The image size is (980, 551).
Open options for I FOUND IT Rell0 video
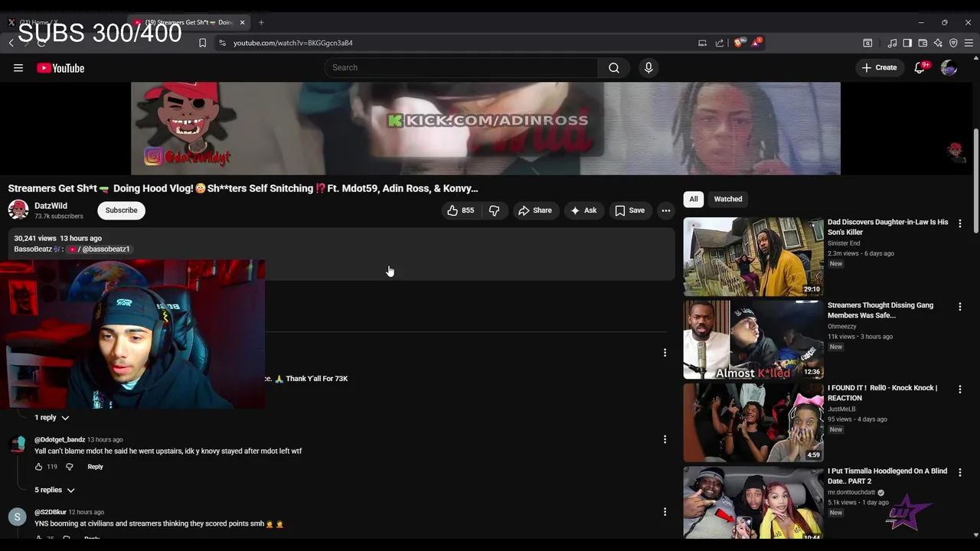point(960,390)
